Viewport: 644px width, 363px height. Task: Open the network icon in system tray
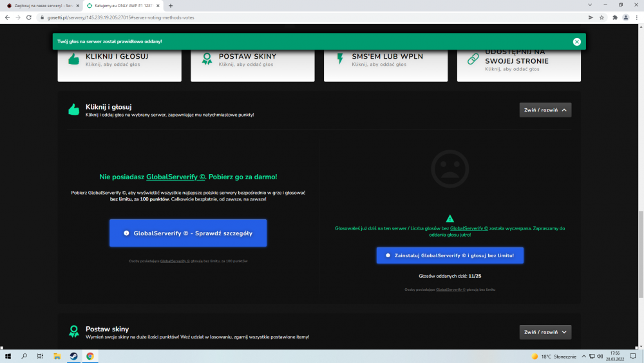click(592, 357)
